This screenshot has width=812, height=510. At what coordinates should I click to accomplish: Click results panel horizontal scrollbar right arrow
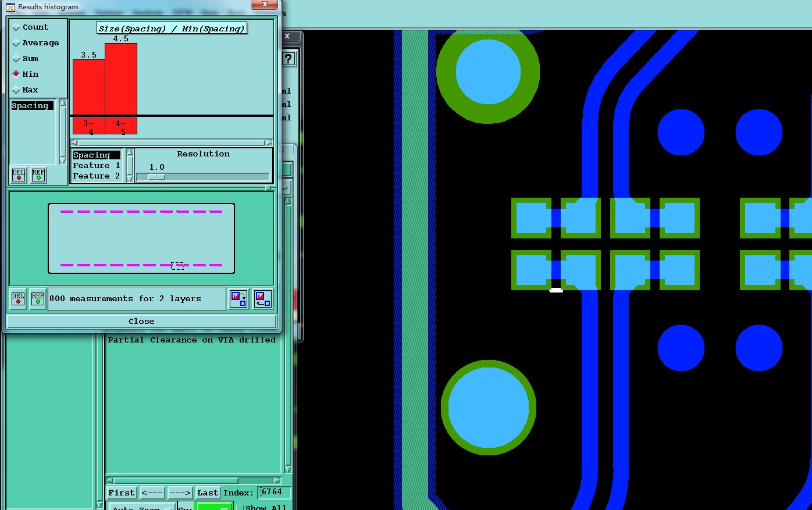277,480
